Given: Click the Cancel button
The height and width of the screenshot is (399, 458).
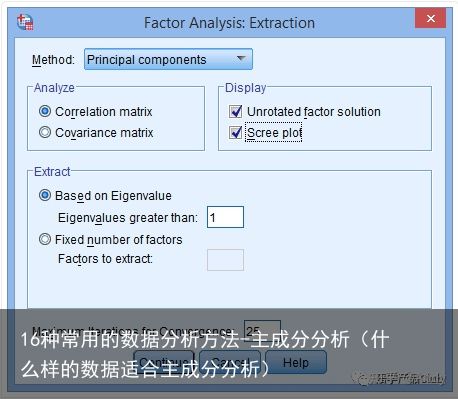Looking at the screenshot, I should pyautogui.click(x=230, y=362).
